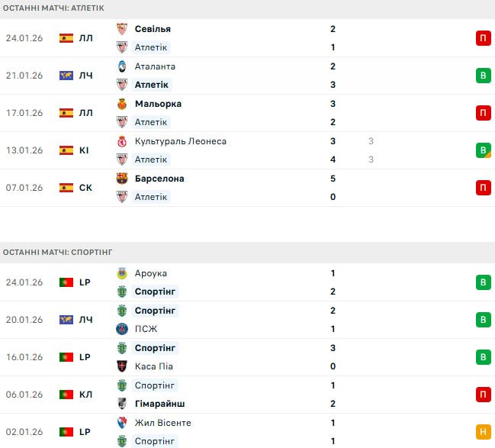Click the red loss badge for Guimarães match

tap(484, 395)
